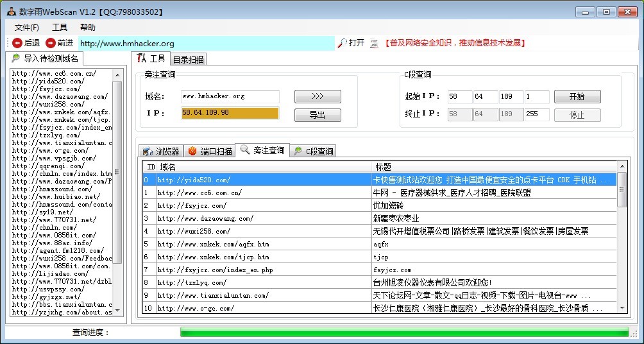Select result row http://wuxi258.com/
This screenshot has width=644, height=344.
click(380, 231)
